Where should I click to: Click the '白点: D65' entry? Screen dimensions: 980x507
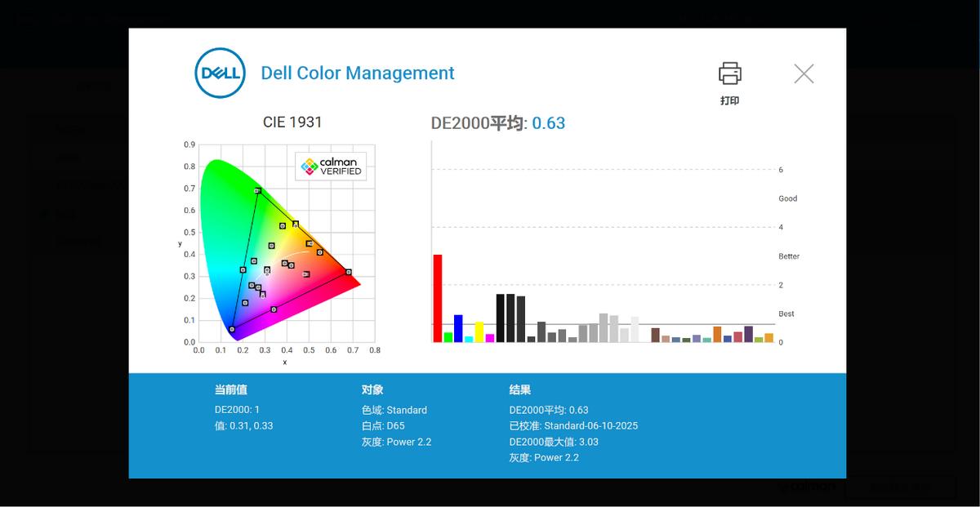pyautogui.click(x=383, y=425)
